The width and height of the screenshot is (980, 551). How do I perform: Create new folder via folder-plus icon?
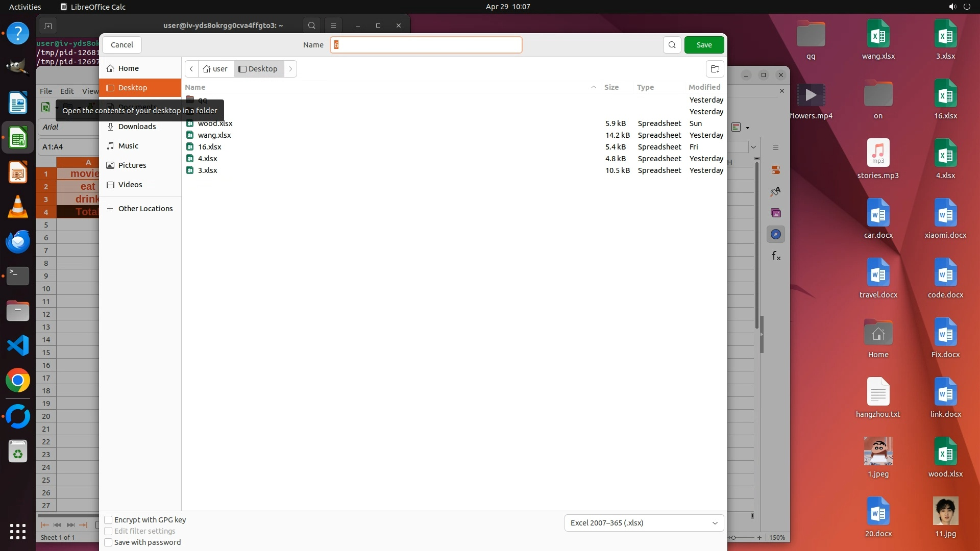[715, 69]
